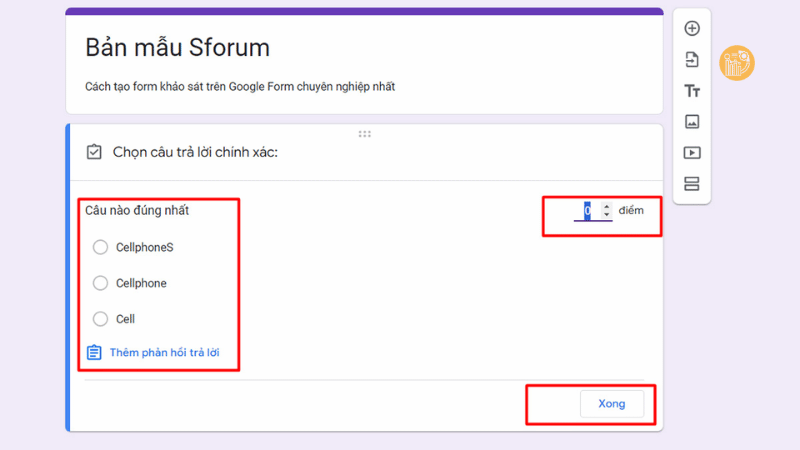Mark Cell as the correct answer

click(100, 319)
